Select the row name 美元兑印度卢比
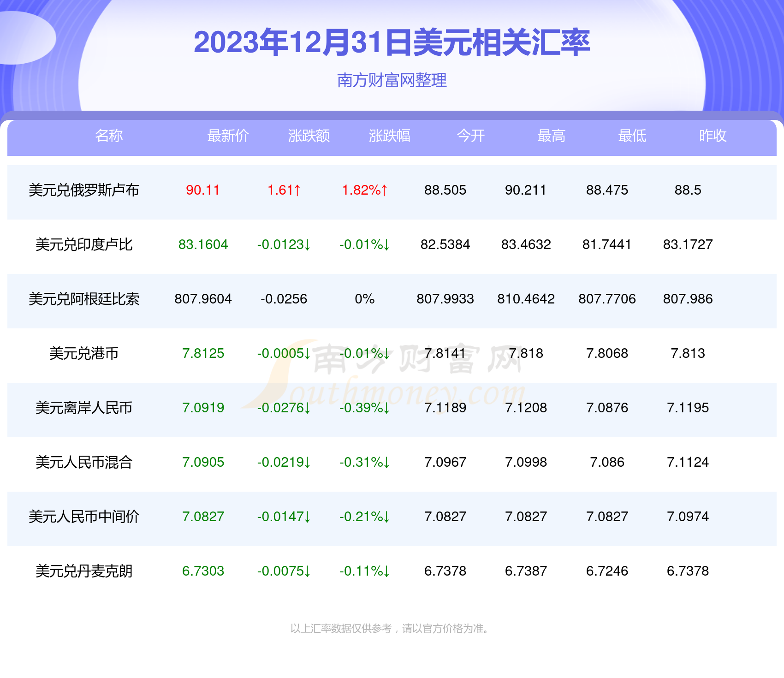 tap(84, 244)
